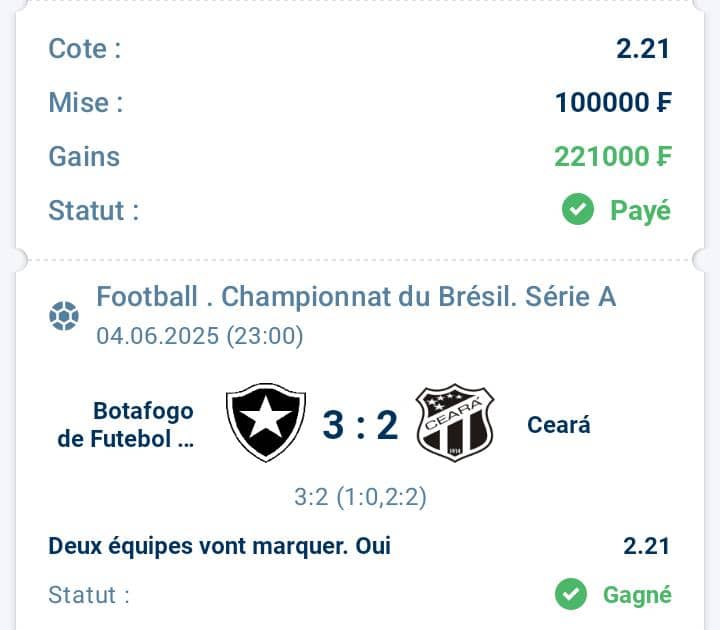Viewport: 720px width, 630px height.
Task: Click the Cote value 2.21 at top
Action: coord(643,48)
